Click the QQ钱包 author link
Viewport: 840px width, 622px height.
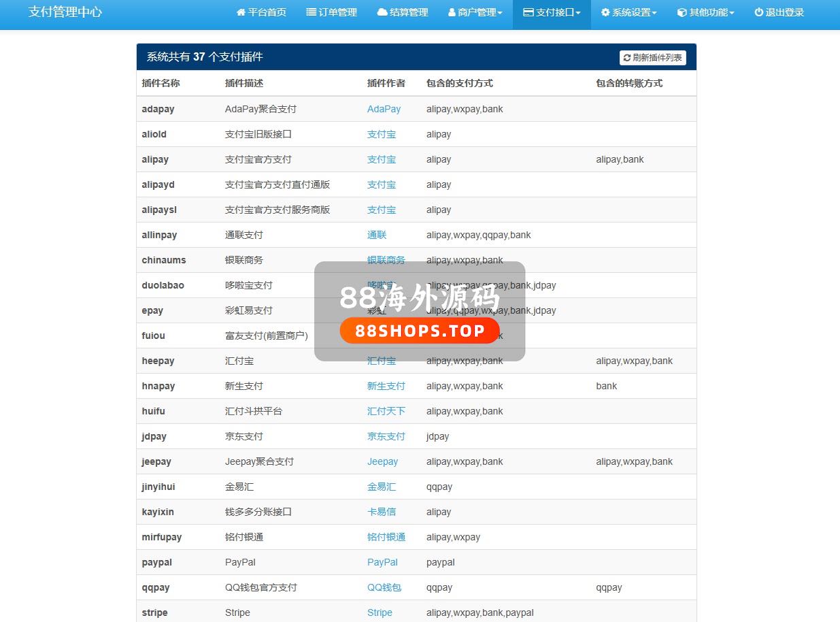[384, 587]
